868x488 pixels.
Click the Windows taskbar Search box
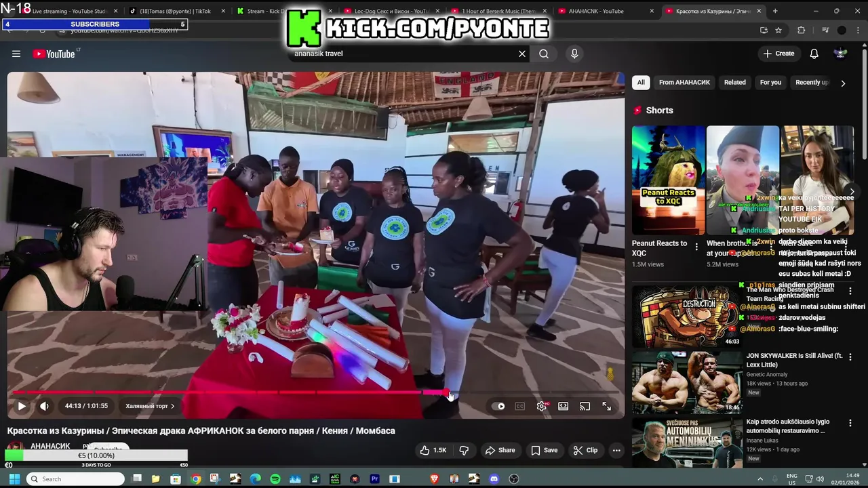(77, 479)
